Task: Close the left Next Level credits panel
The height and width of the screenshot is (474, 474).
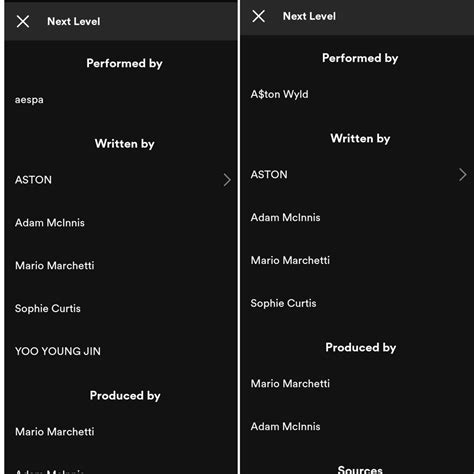Action: tap(23, 22)
